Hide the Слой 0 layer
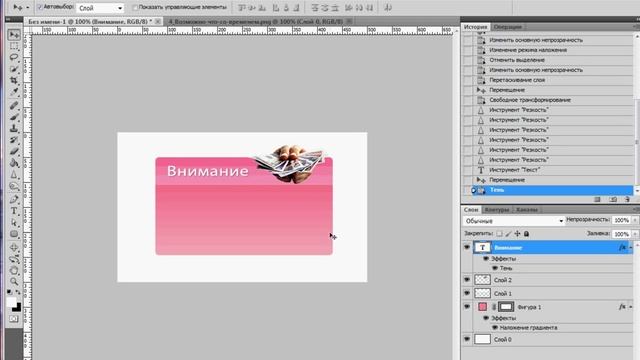640x360 pixels. tap(467, 339)
